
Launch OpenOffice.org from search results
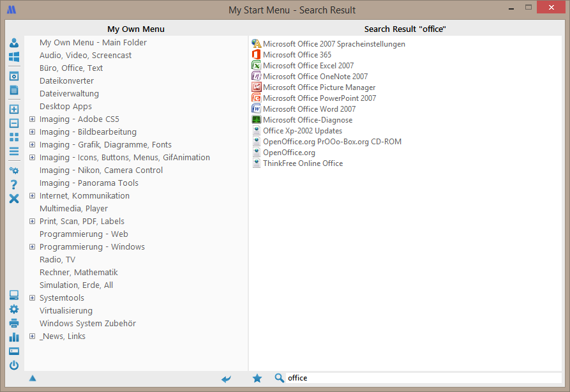click(x=289, y=153)
